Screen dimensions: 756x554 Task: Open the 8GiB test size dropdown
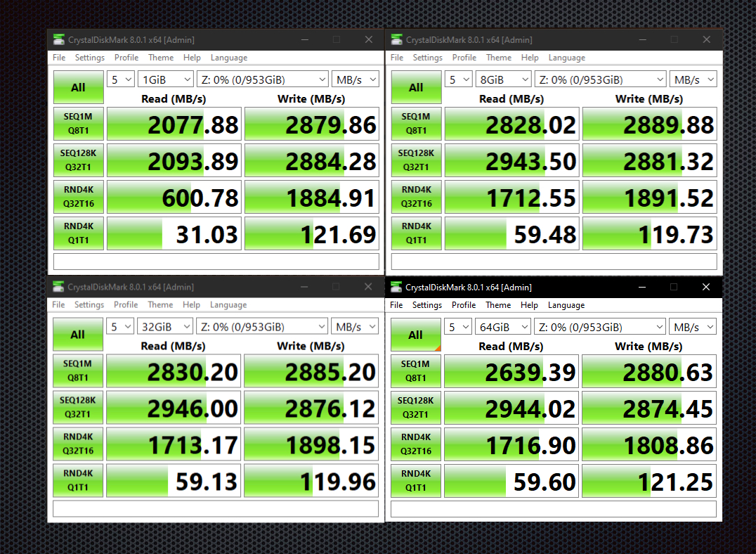[504, 79]
